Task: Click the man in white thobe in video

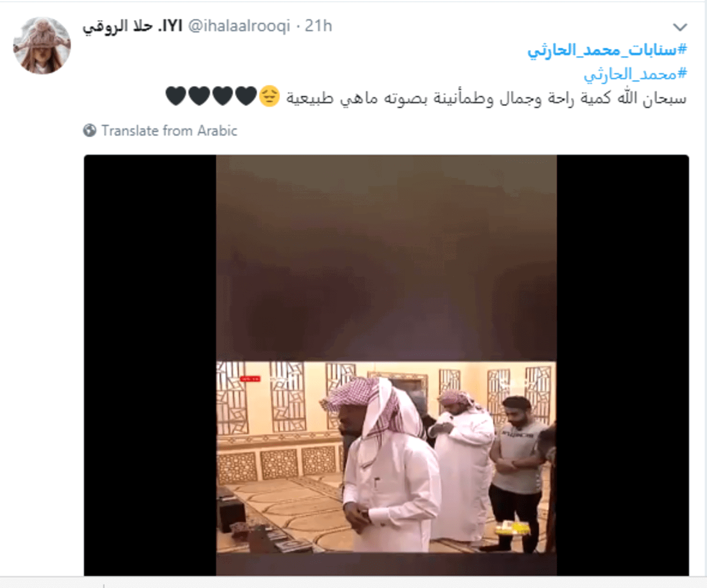Action: pyautogui.click(x=389, y=465)
